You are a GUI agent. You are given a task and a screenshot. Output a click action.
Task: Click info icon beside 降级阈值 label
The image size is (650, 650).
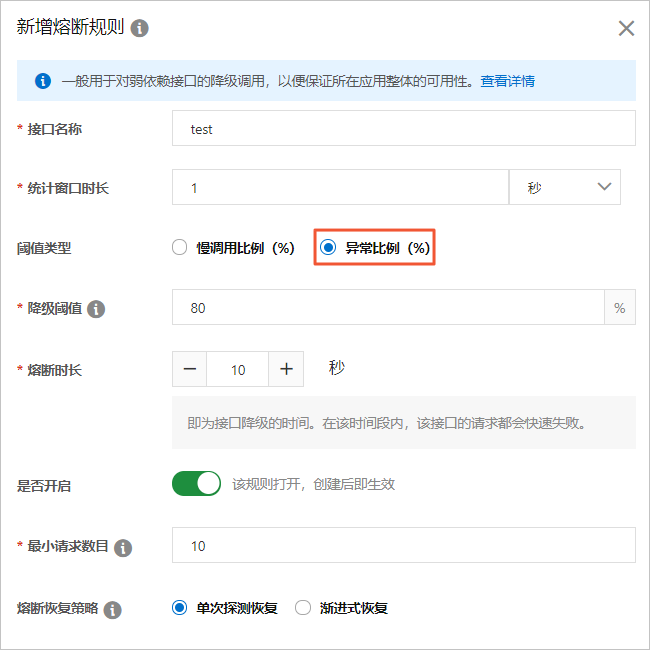(96, 309)
